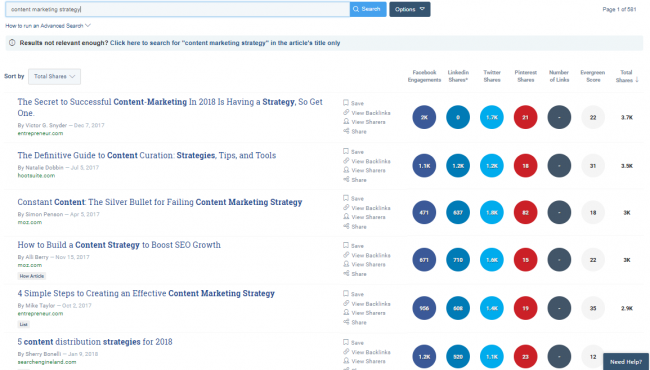Share How to Build a Content Strategy article
This screenshot has height=370, width=650.
point(355,274)
